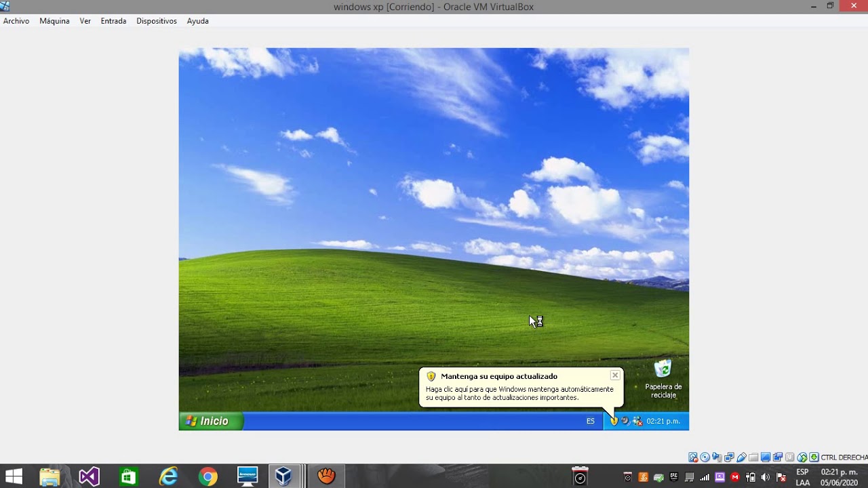This screenshot has width=868, height=488.
Task: Click the large battery gauge icon on taskbar
Action: pos(580,476)
